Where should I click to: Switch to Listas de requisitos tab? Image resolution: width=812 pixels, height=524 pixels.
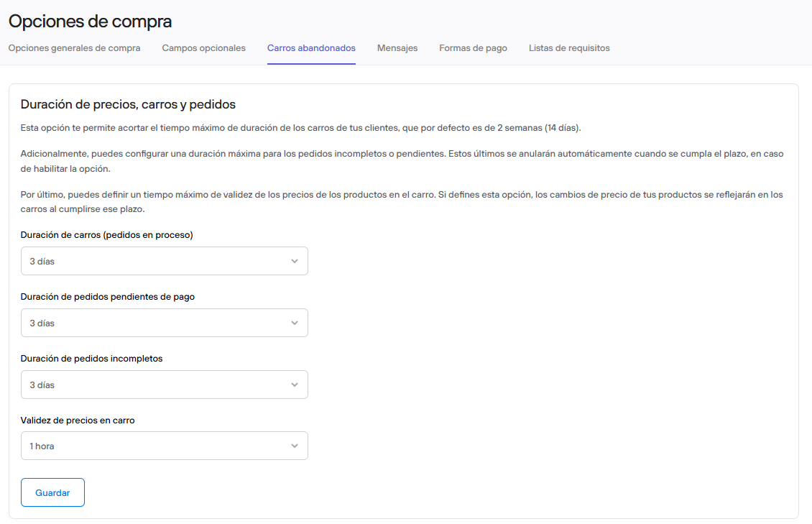569,48
